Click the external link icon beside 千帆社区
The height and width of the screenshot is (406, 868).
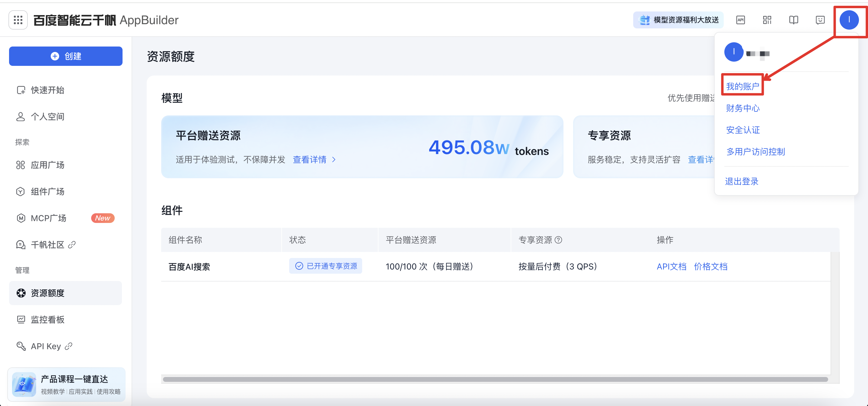point(72,245)
